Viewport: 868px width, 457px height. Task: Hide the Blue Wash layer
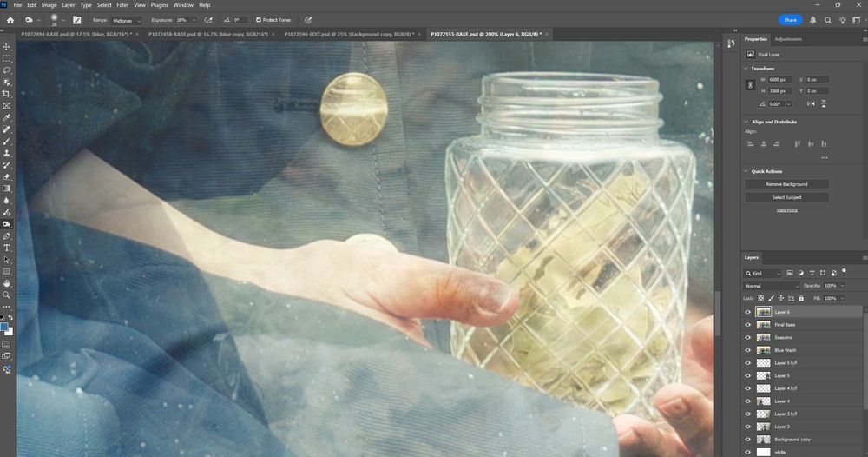tap(747, 350)
